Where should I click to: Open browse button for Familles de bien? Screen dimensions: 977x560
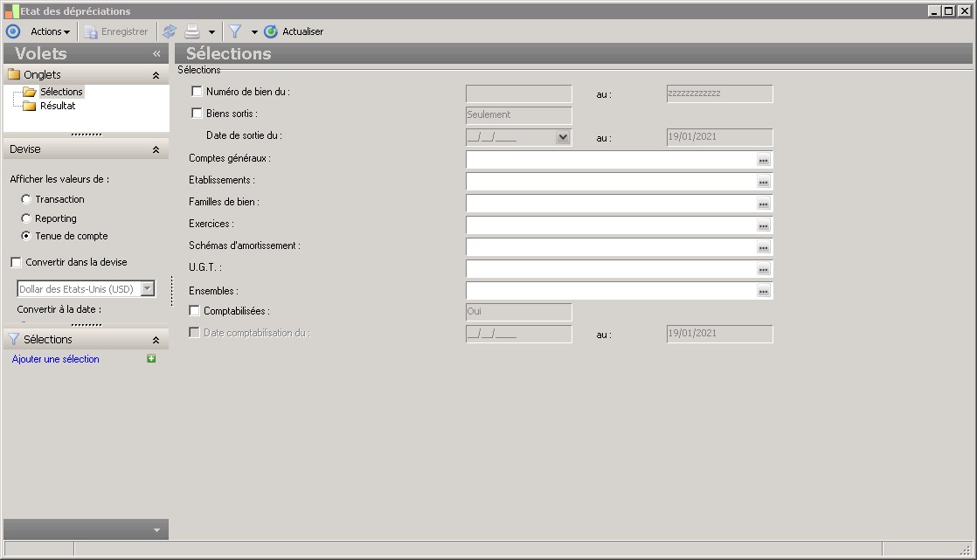763,204
